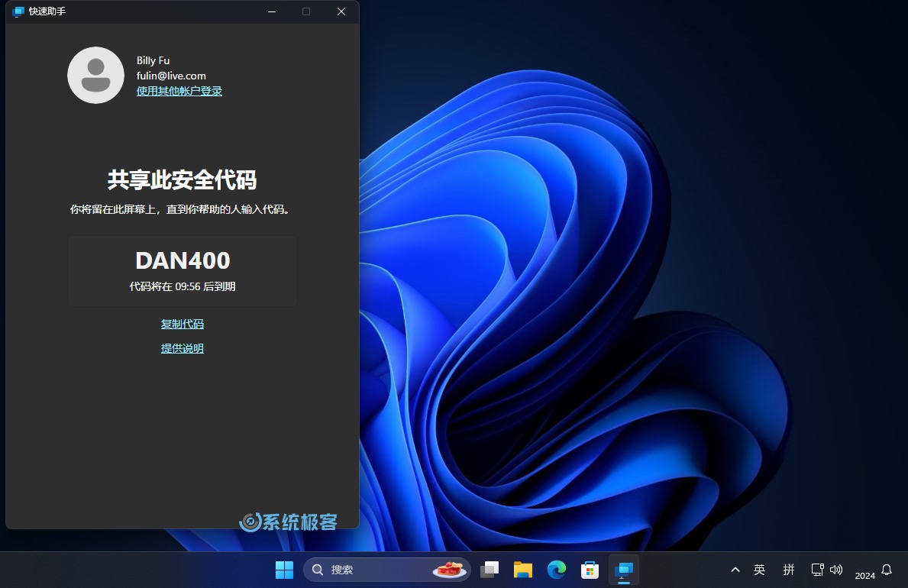Screen dimensions: 908x588
Task: Switch input language via 英 indicator
Action: (760, 570)
